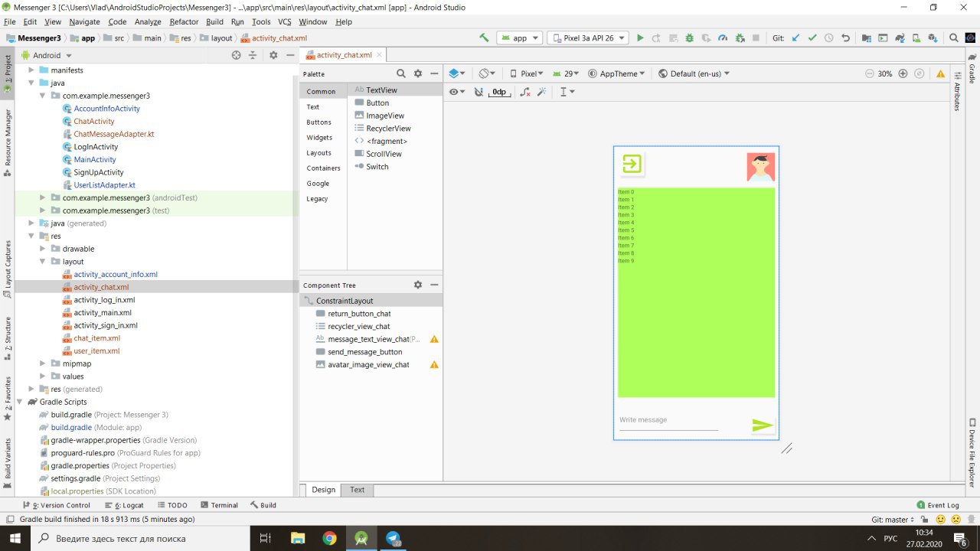The width and height of the screenshot is (980, 551).
Task: Click the layout warning triangle icon
Action: pyautogui.click(x=940, y=73)
